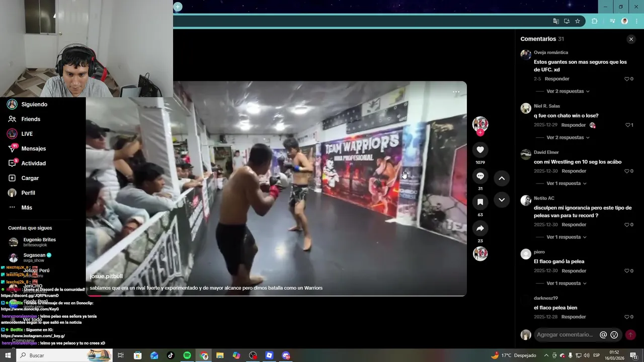This screenshot has width=644, height=362.
Task: Open comments via the speech bubble icon
Action: [480, 176]
